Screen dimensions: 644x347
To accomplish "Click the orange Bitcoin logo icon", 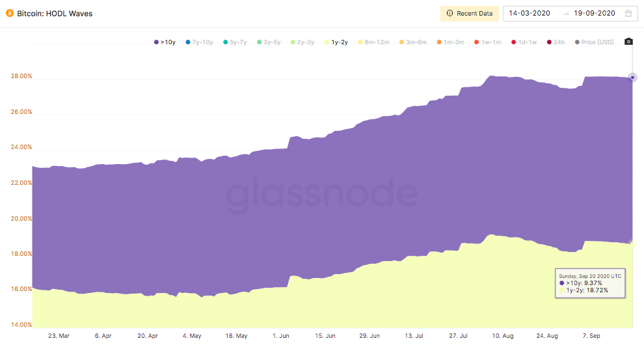I will 10,14.
